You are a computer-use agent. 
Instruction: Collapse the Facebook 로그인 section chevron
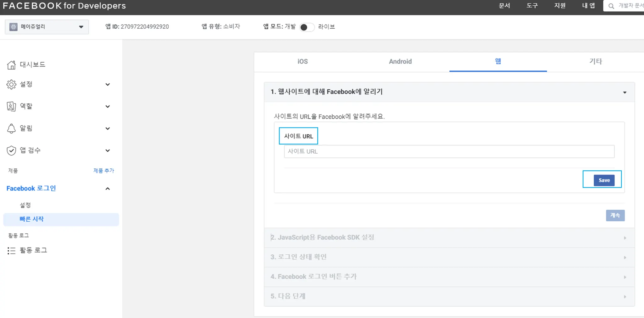(x=108, y=189)
